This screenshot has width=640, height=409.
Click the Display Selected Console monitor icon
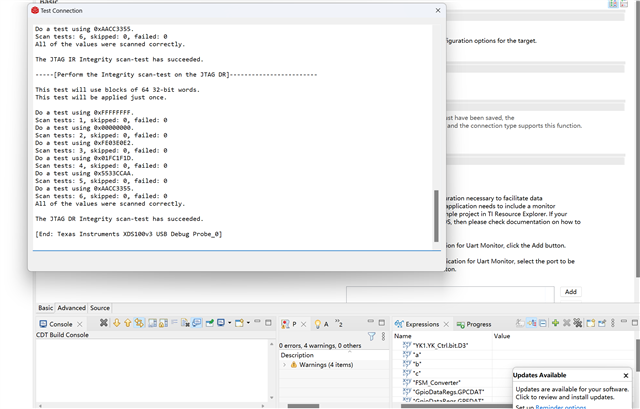click(221, 323)
